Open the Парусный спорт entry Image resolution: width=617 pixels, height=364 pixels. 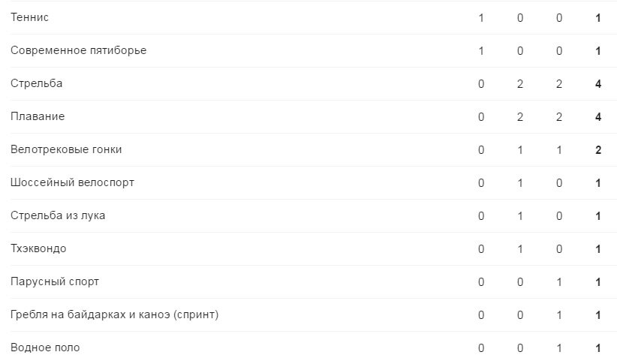coord(55,281)
